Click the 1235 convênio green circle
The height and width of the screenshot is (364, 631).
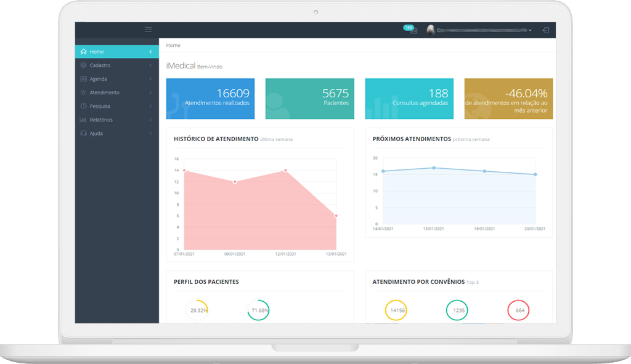(457, 310)
